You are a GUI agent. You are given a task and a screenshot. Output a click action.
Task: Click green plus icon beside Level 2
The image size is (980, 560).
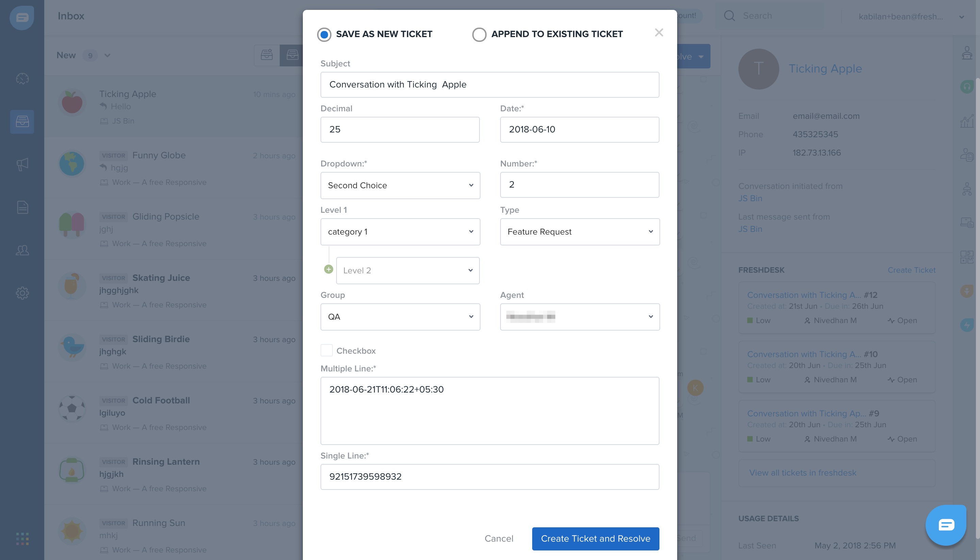(328, 269)
